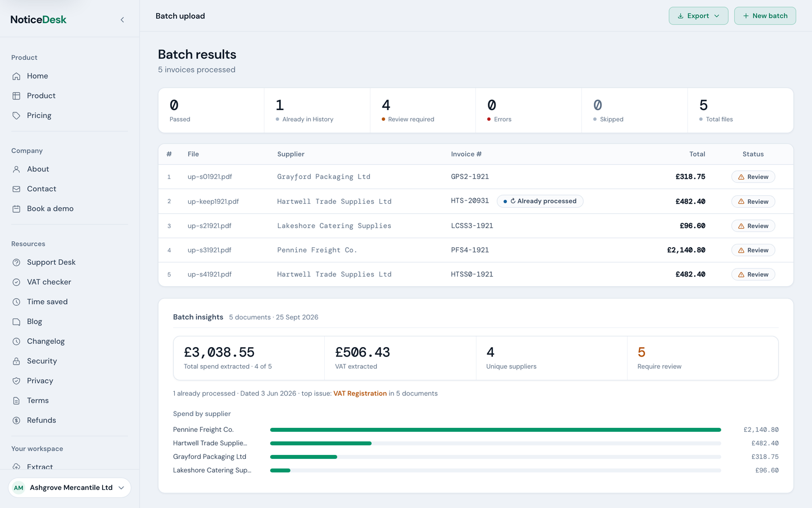Click the VAT Registration top issue link
The image size is (812, 508).
(x=360, y=393)
